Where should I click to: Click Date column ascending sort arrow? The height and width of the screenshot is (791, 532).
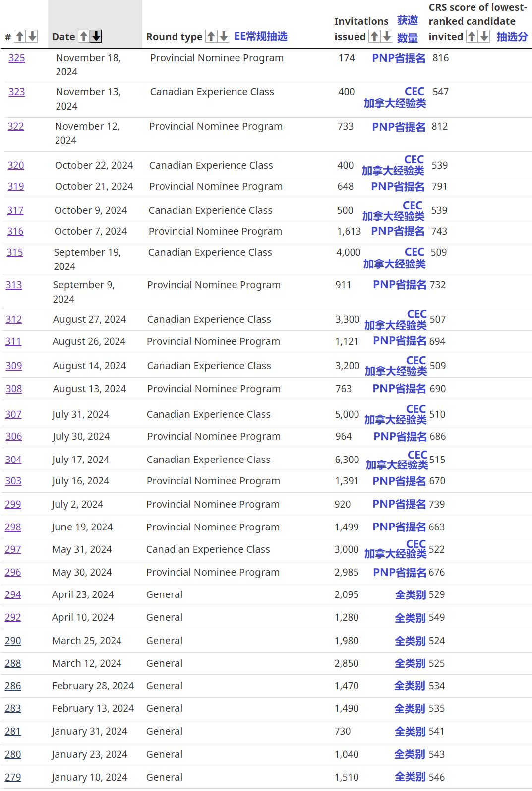point(84,36)
